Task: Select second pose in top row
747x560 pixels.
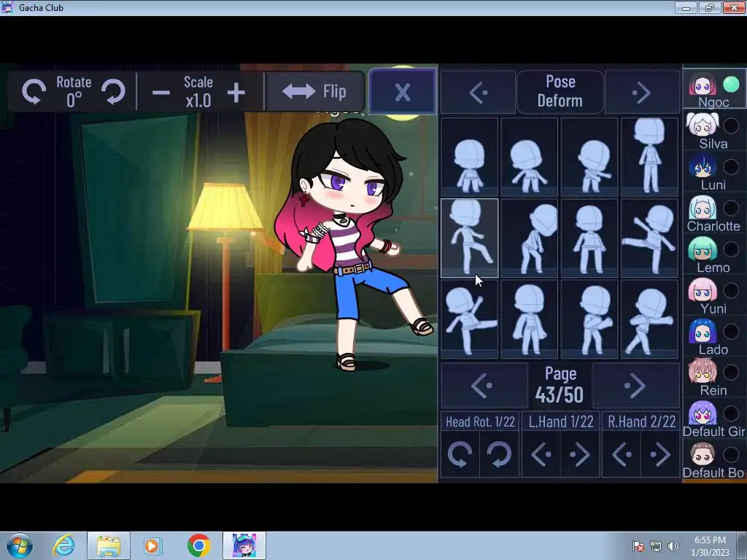Action: pyautogui.click(x=530, y=157)
